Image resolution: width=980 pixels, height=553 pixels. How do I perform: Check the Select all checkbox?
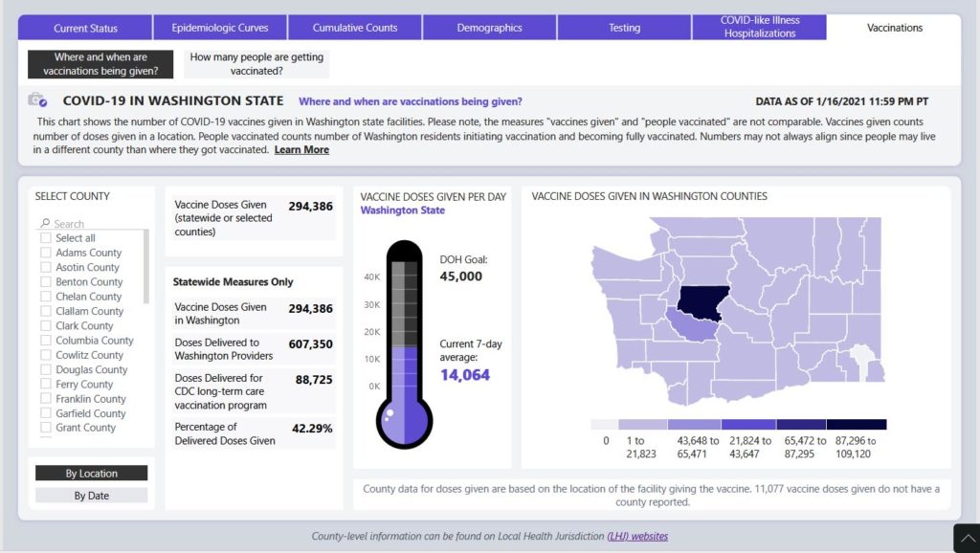(x=46, y=238)
